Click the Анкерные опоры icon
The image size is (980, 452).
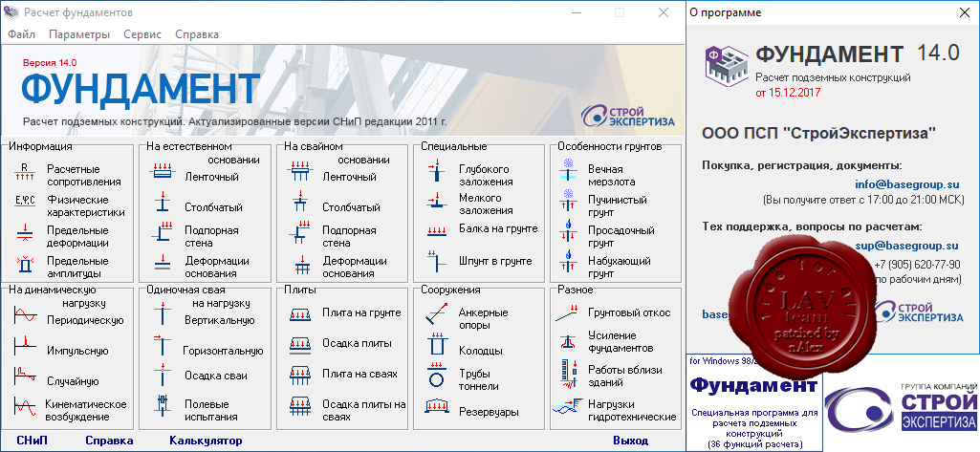(x=438, y=314)
